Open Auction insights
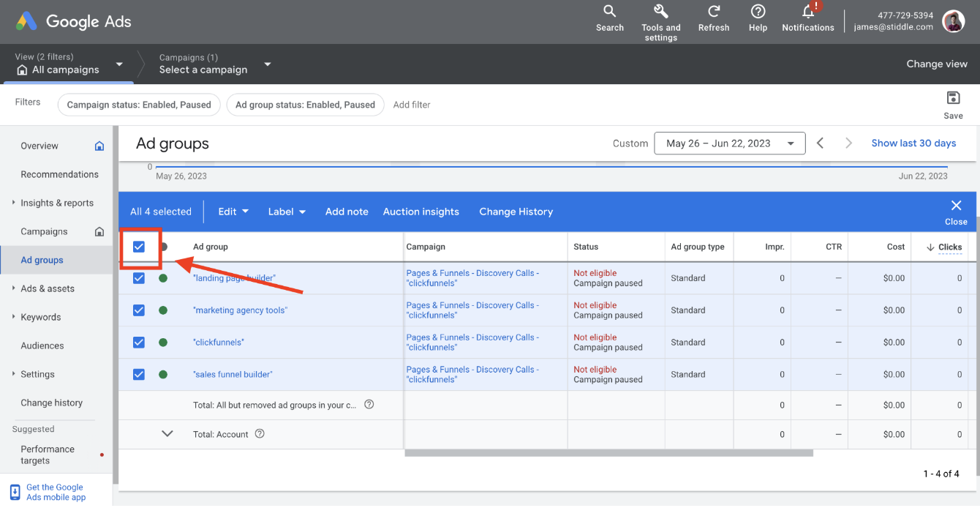This screenshot has width=980, height=508. coord(421,212)
